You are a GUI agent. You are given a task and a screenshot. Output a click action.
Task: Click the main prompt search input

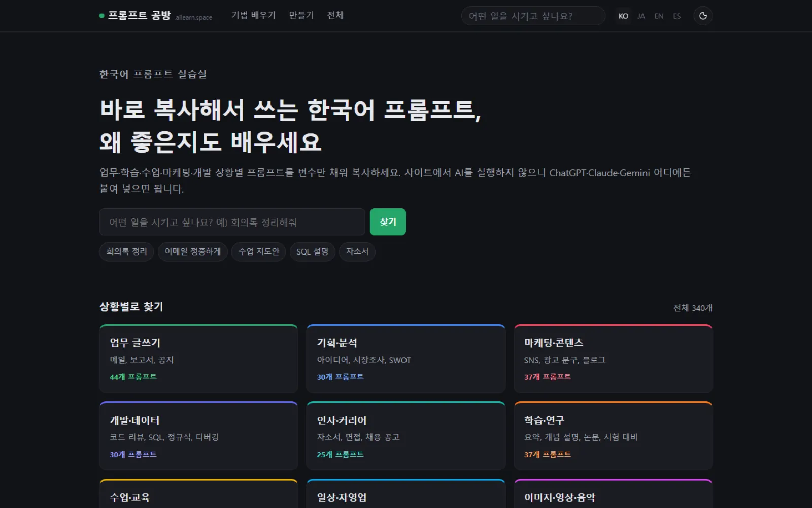pos(232,222)
